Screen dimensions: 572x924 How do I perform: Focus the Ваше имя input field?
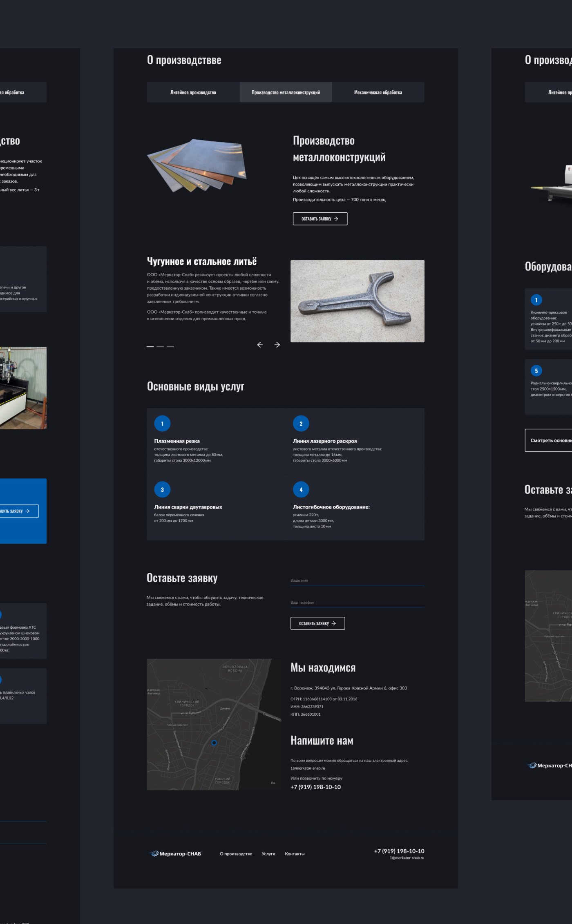point(357,580)
